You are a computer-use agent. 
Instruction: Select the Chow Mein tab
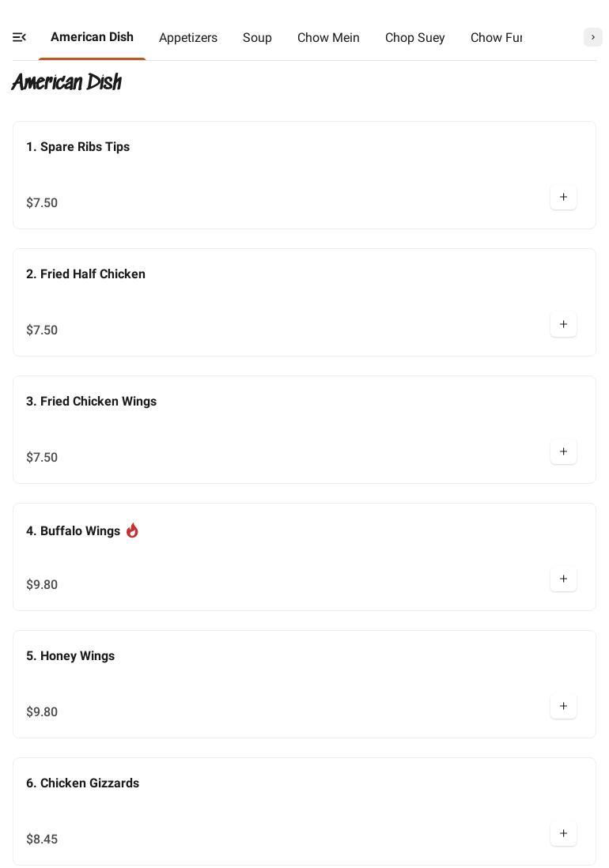pos(328,38)
